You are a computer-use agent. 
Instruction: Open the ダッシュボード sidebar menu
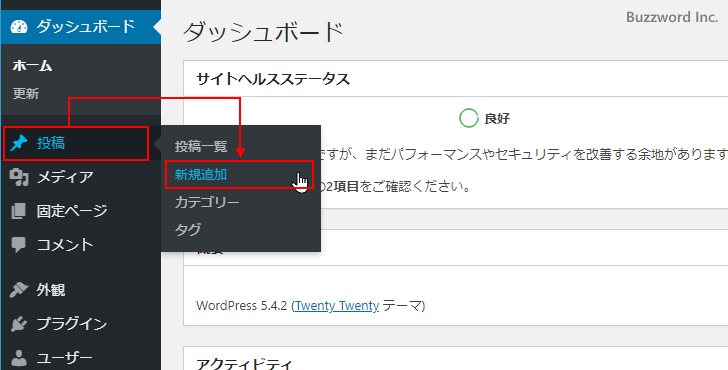(x=81, y=26)
